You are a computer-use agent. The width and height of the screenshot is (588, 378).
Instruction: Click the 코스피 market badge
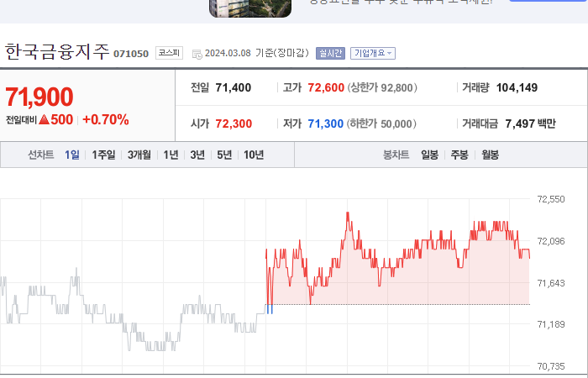click(x=169, y=53)
